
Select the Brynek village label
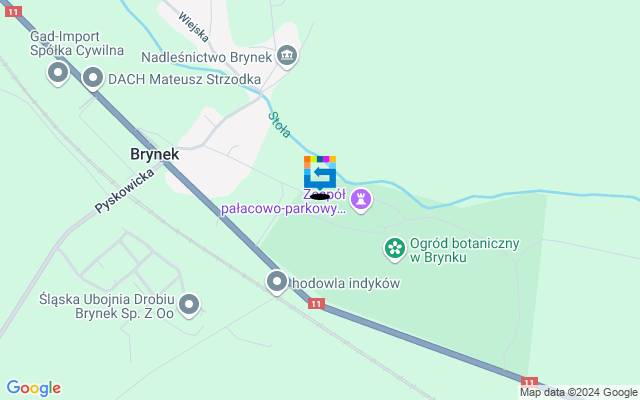pyautogui.click(x=155, y=154)
